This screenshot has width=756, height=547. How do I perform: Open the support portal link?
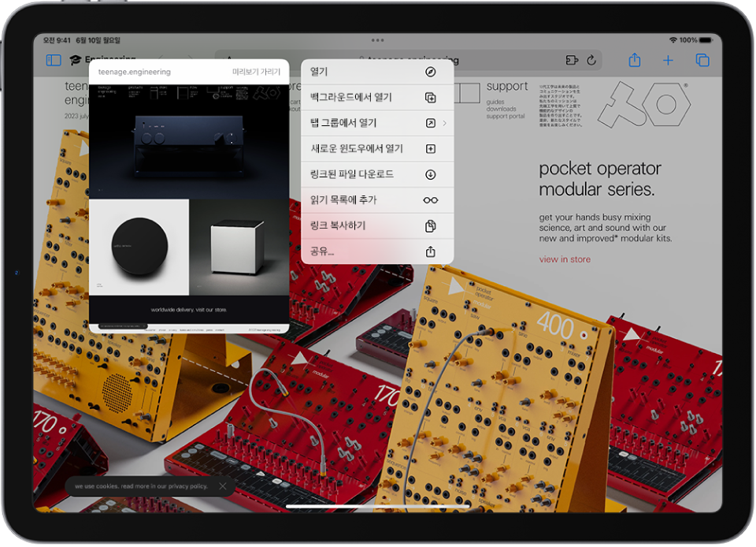506,116
